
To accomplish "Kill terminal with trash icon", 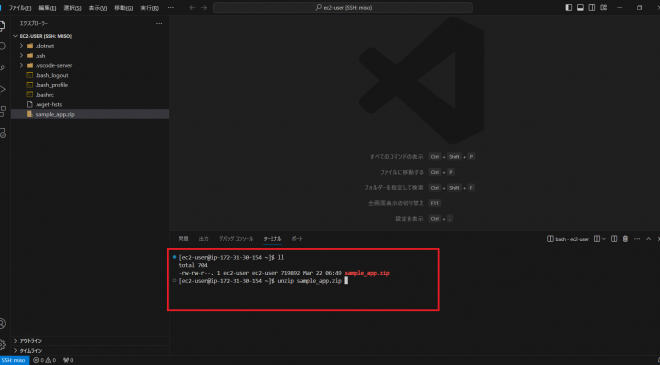I will 625,239.
